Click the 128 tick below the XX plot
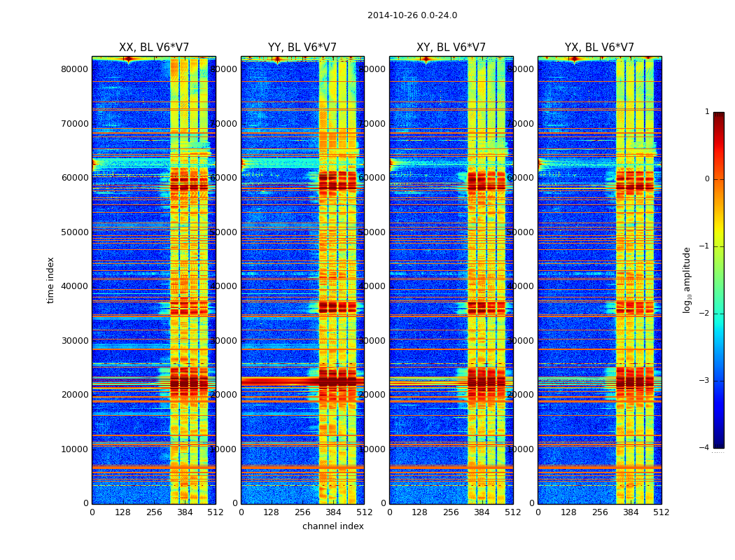 click(123, 512)
